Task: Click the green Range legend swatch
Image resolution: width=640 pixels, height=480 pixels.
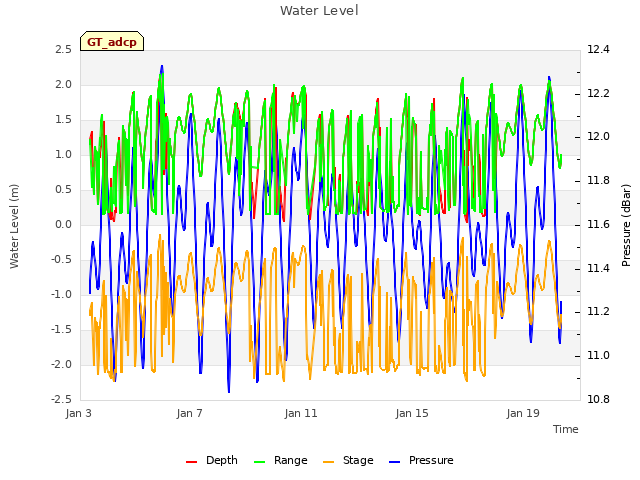Action: click(x=259, y=462)
